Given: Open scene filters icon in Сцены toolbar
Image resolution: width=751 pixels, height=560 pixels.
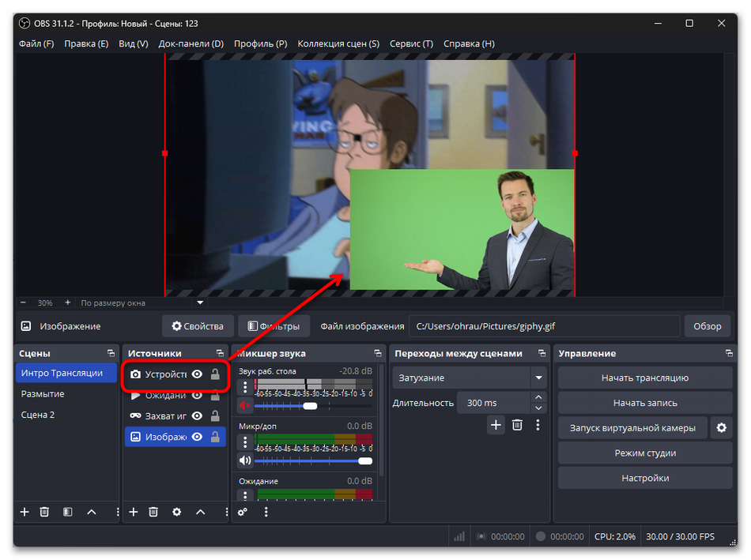Looking at the screenshot, I should pos(67,512).
